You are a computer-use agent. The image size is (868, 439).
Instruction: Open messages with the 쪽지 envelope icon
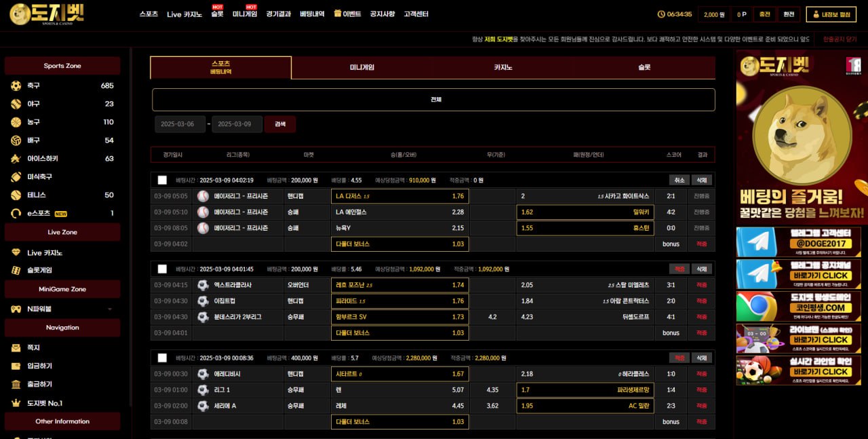[16, 348]
